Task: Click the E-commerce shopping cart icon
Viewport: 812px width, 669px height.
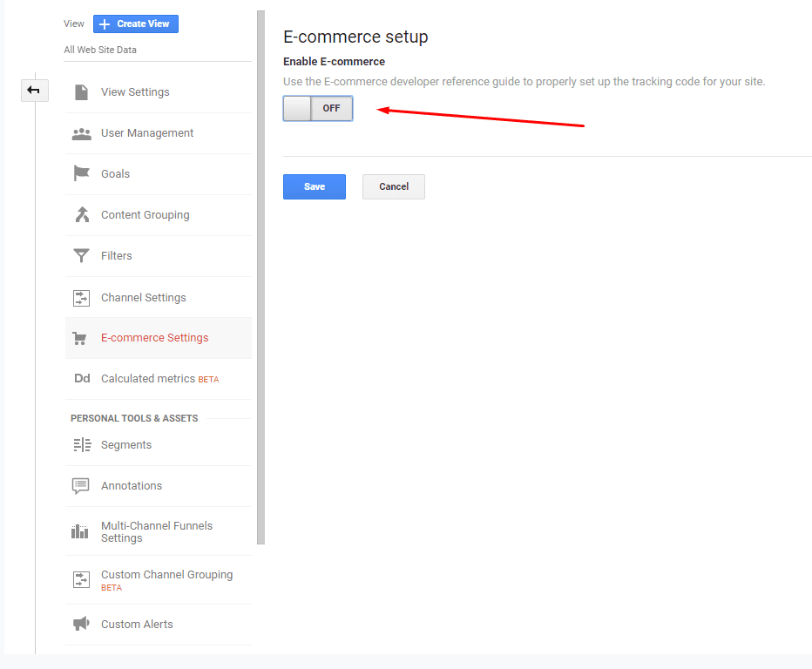Action: point(81,338)
